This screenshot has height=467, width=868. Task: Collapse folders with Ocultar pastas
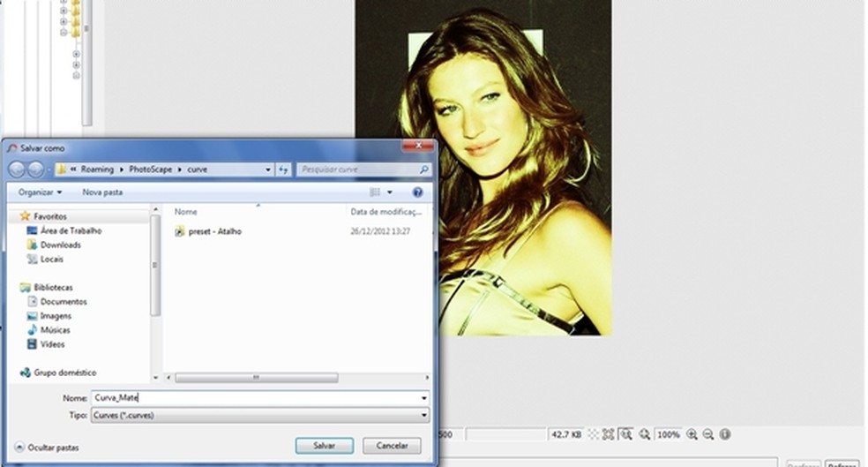point(47,447)
